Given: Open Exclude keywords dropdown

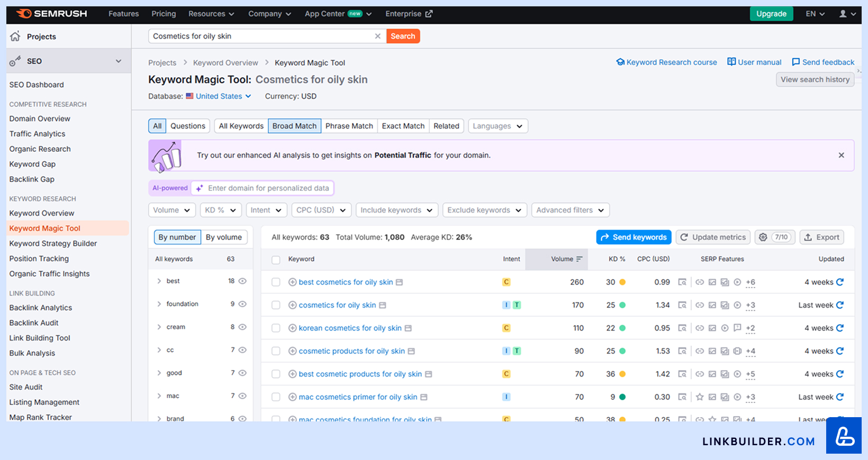Looking at the screenshot, I should (485, 210).
